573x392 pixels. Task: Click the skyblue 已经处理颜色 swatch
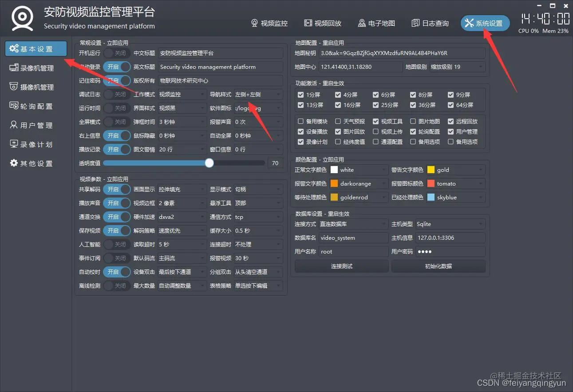point(431,197)
